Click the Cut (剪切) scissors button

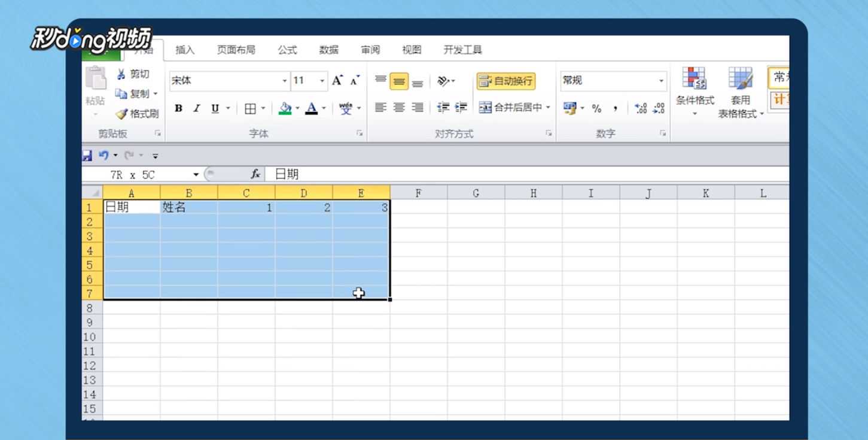click(133, 74)
